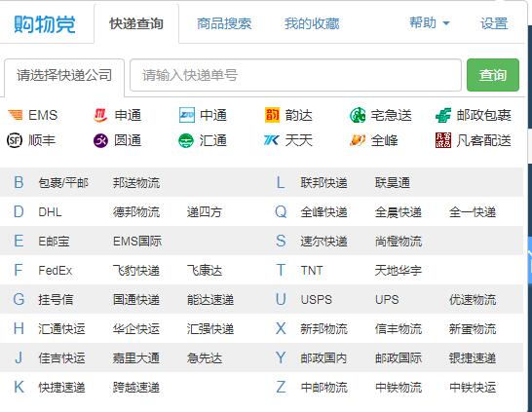Select 优速物流 courier

coord(473,300)
